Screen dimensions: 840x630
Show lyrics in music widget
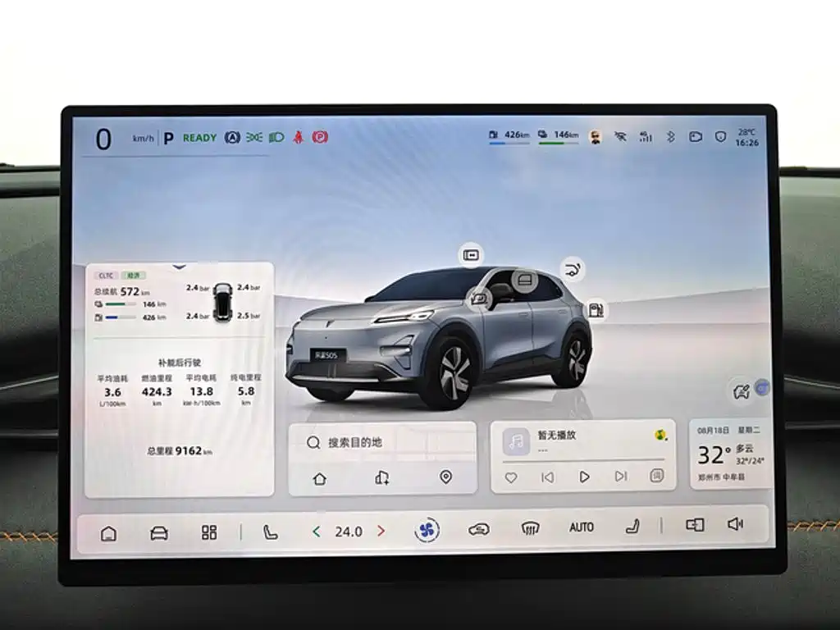click(657, 475)
